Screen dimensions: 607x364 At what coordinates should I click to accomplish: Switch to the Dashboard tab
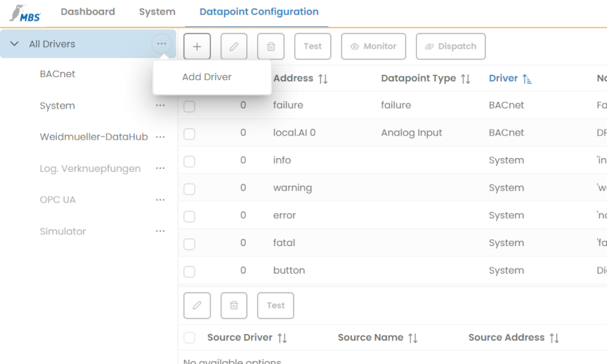click(x=87, y=12)
